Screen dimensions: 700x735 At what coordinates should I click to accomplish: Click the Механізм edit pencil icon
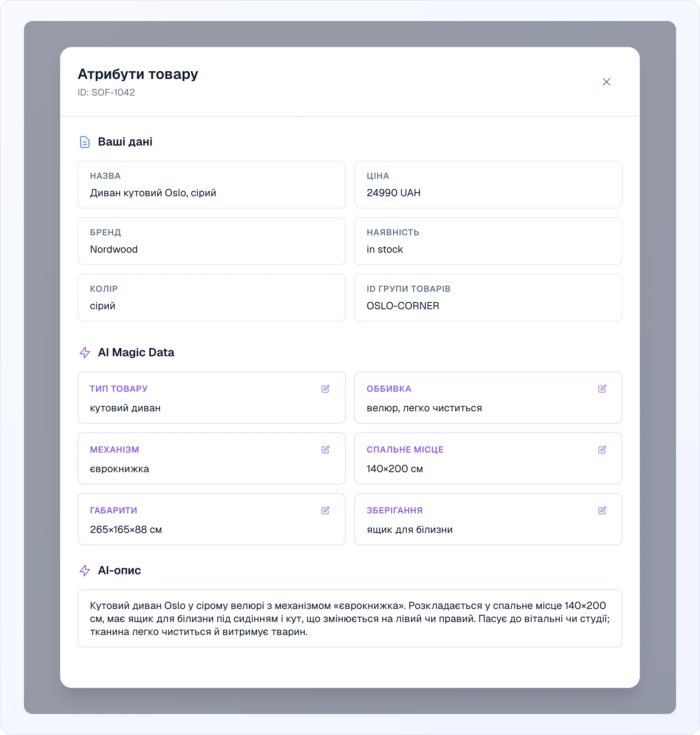[x=325, y=450]
